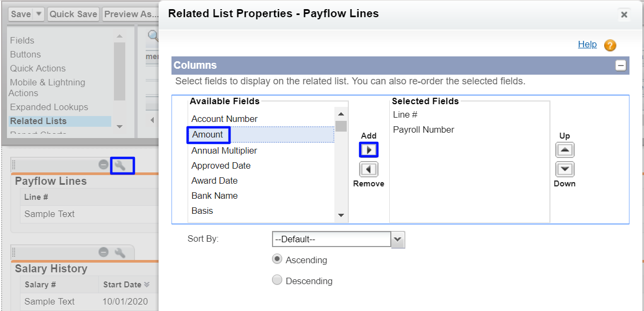Move selected field Up
The height and width of the screenshot is (311, 644).
coord(564,150)
